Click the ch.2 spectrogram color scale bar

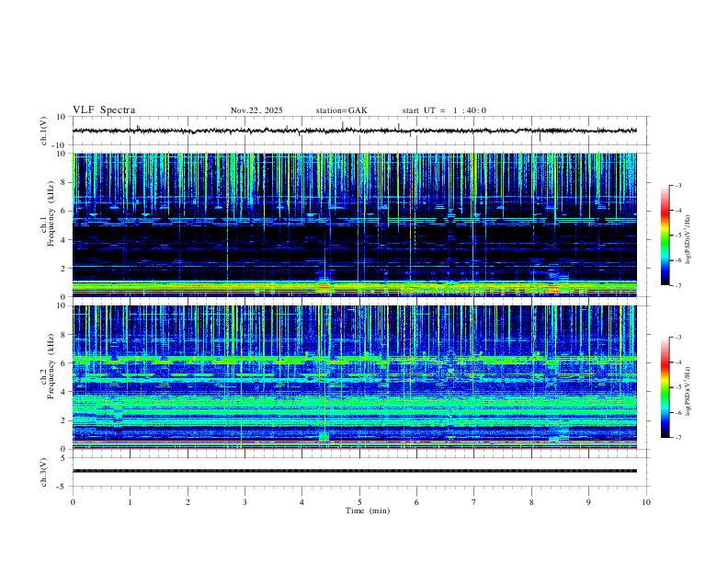[665, 387]
